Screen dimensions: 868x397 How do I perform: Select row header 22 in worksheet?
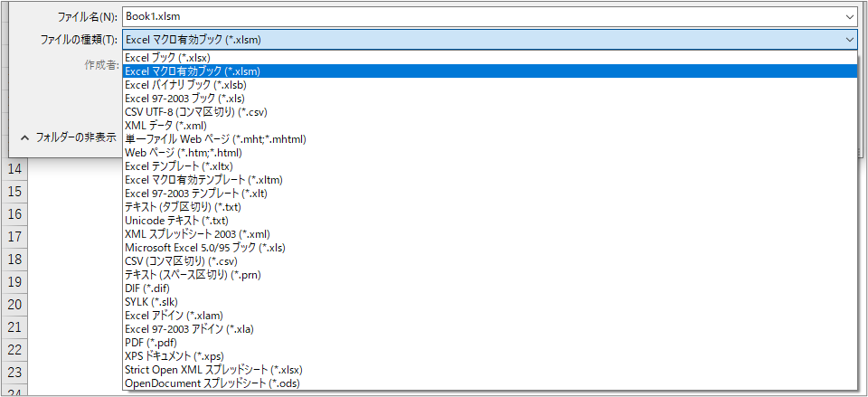click(15, 350)
